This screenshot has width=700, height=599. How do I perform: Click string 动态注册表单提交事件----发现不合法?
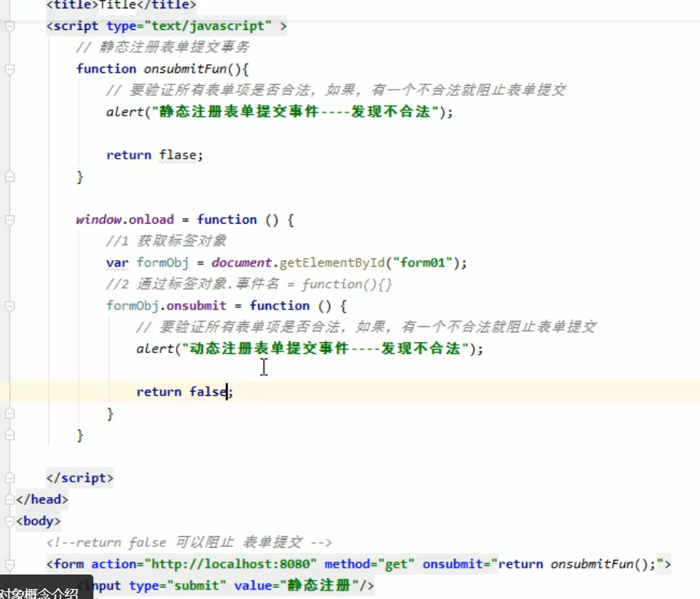point(325,349)
